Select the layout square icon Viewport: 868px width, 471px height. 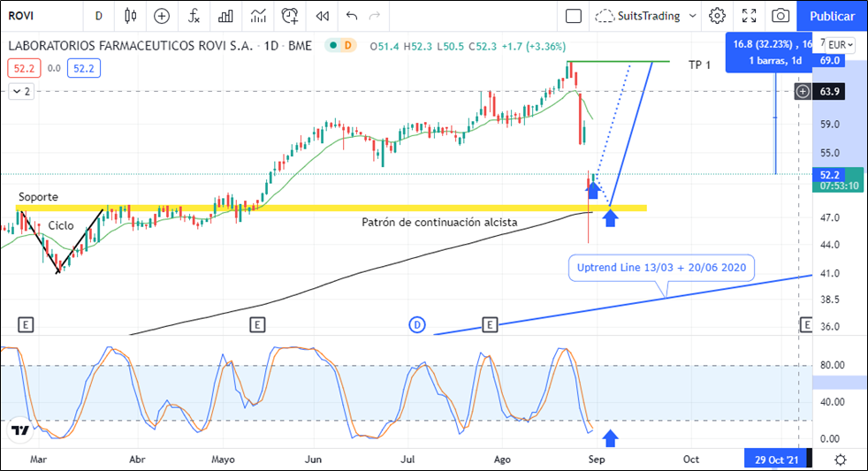(574, 16)
